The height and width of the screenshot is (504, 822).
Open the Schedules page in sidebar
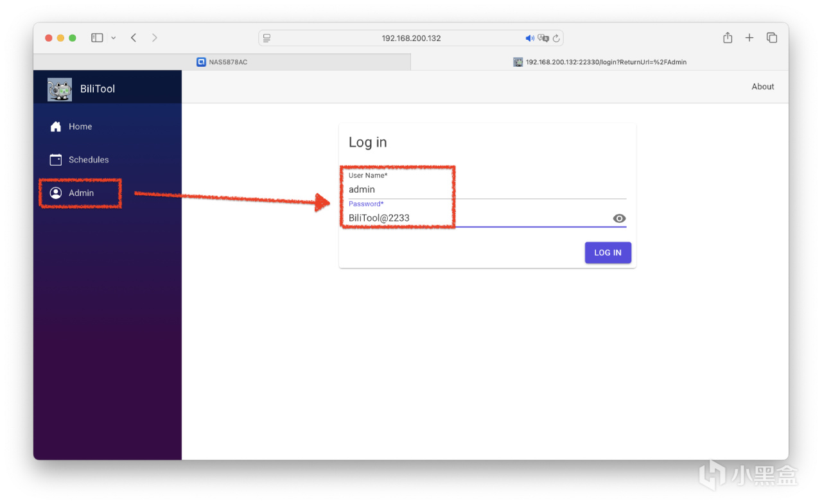pos(107,160)
